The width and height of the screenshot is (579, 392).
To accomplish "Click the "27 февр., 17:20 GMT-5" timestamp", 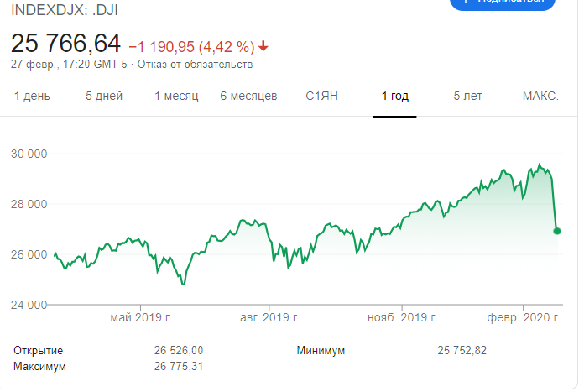I will point(69,65).
